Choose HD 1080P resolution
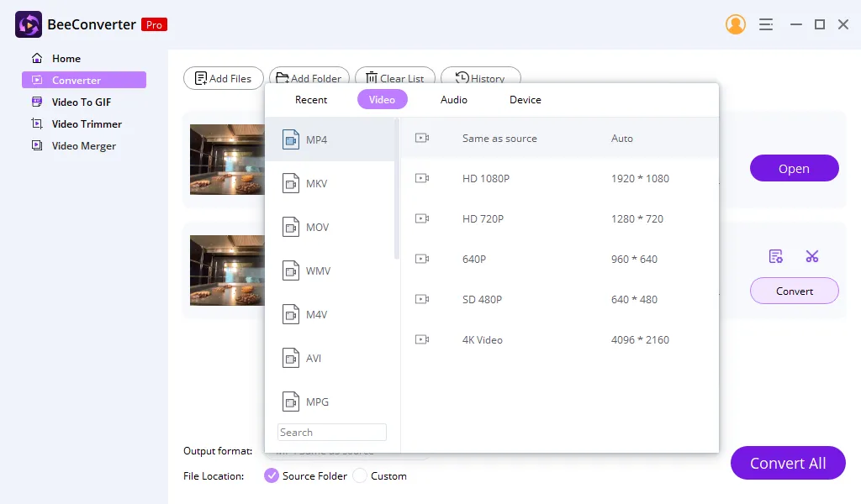861x504 pixels. pyautogui.click(x=559, y=178)
